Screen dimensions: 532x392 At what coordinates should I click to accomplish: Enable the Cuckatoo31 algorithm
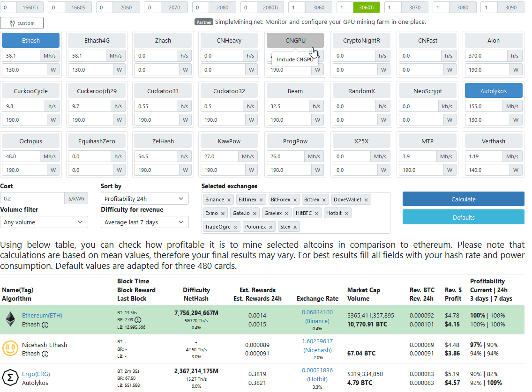163,91
